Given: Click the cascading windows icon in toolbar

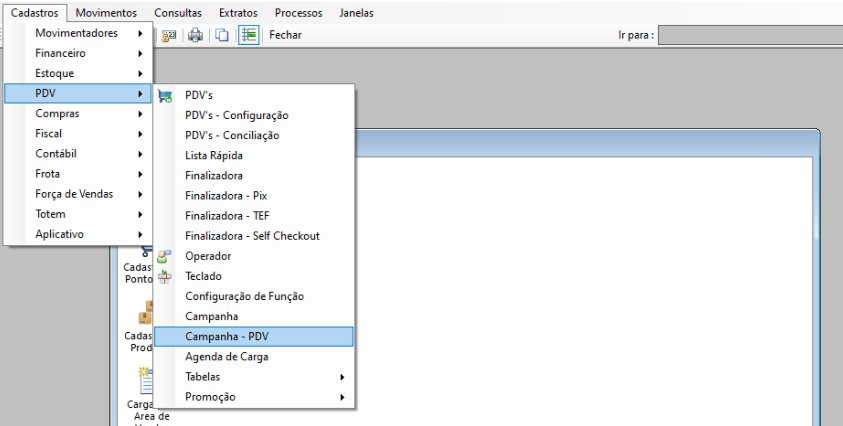Looking at the screenshot, I should click(x=221, y=35).
